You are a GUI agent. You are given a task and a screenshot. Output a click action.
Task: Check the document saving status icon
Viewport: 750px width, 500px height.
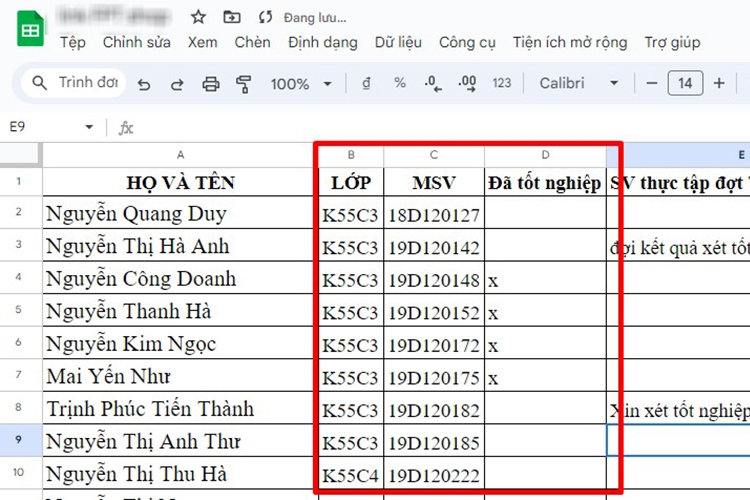(265, 18)
